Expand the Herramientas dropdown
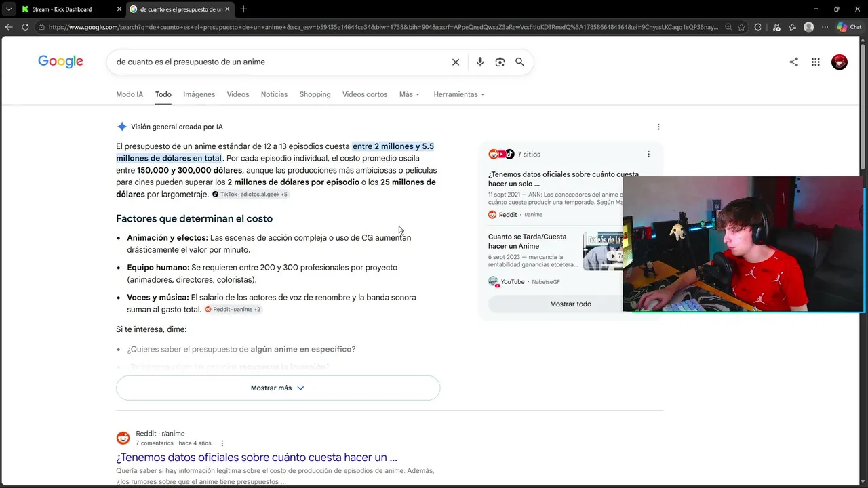Image resolution: width=868 pixels, height=488 pixels. click(x=459, y=94)
